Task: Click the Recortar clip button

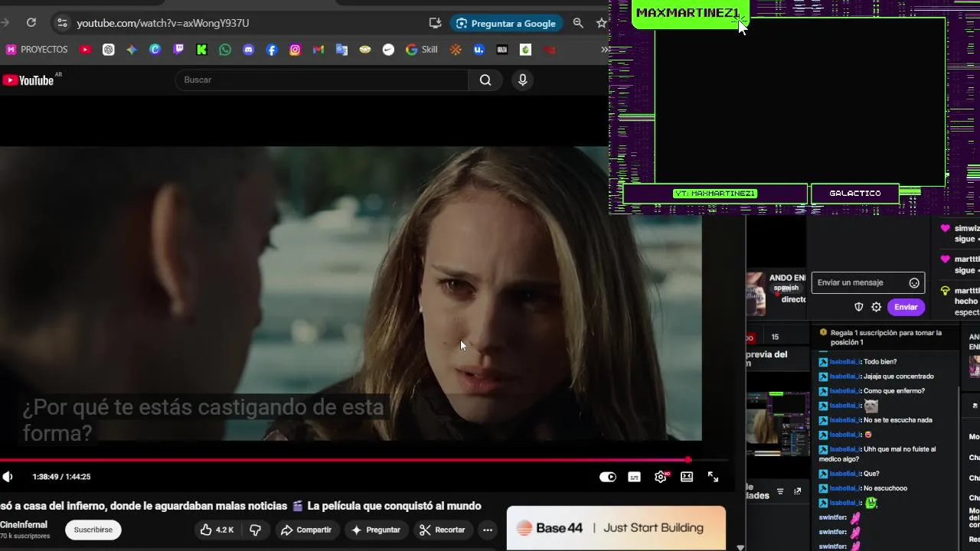Action: pos(442,530)
